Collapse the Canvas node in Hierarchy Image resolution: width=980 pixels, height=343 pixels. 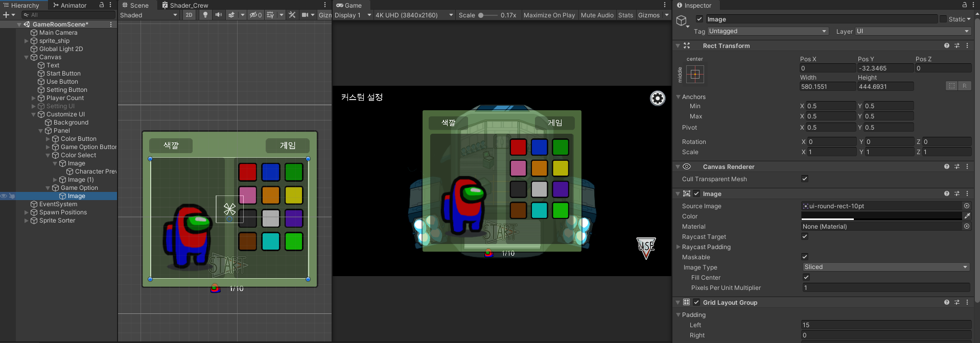(x=27, y=57)
